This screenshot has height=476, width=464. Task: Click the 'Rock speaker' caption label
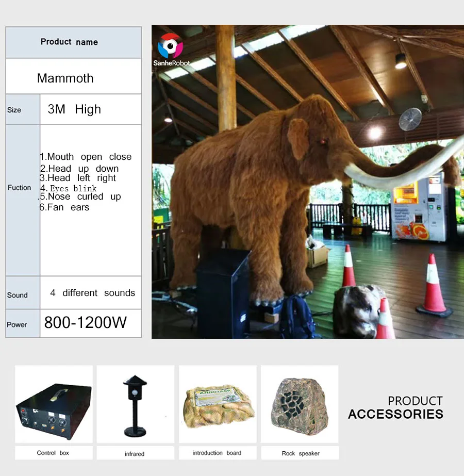[x=301, y=453]
